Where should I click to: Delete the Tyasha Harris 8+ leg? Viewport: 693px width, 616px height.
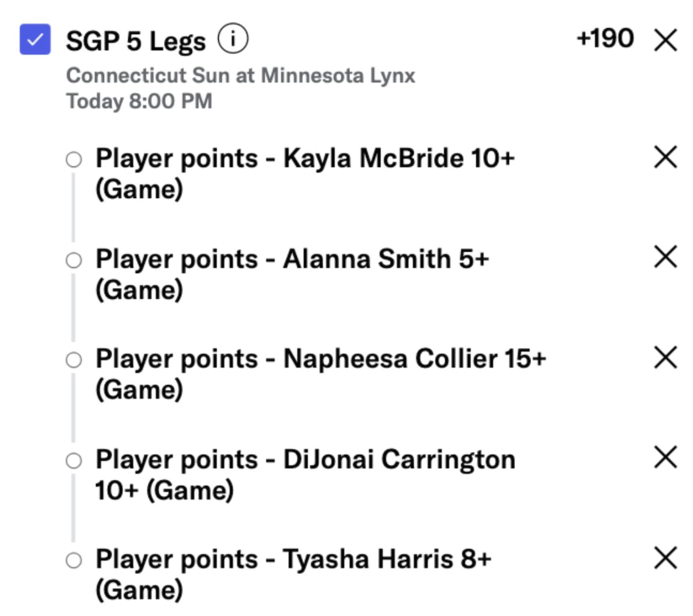(665, 558)
